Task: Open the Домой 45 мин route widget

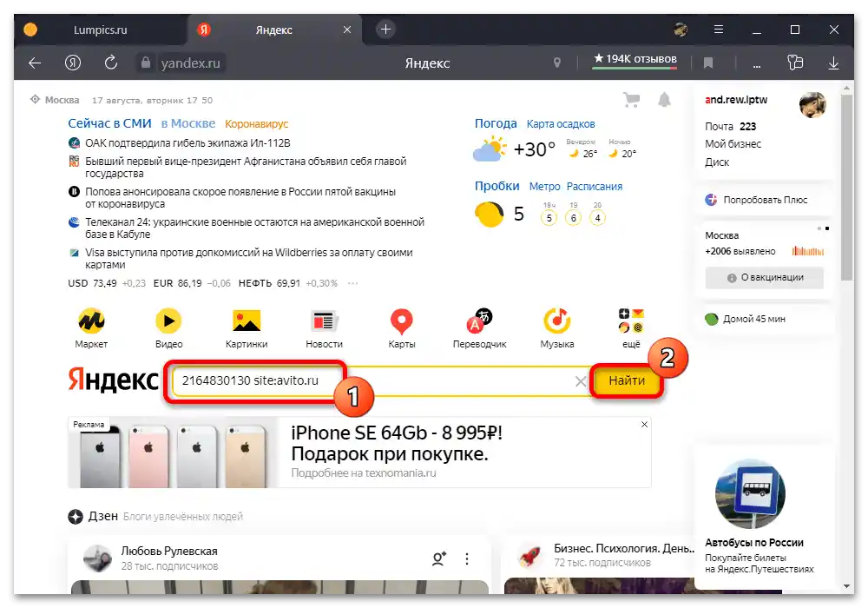Action: click(745, 319)
